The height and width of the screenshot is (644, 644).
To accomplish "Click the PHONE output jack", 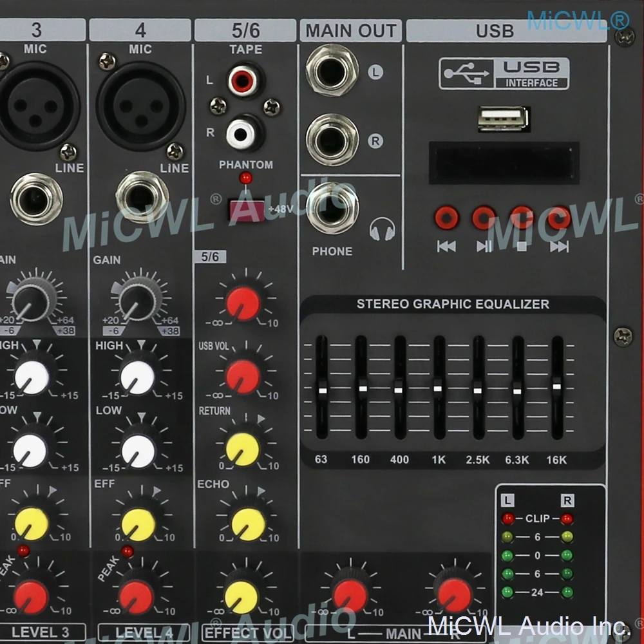I will click(332, 209).
